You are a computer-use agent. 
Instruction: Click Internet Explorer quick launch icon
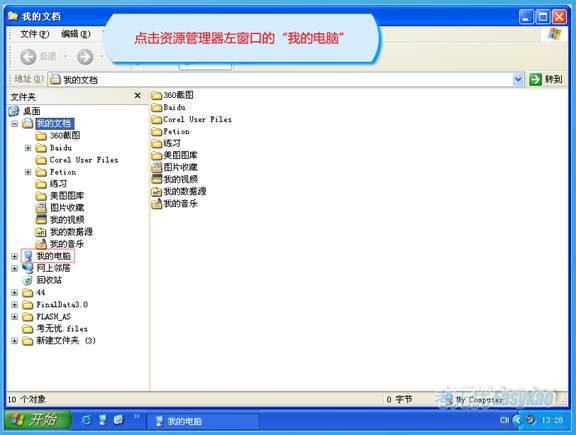pyautogui.click(x=86, y=420)
